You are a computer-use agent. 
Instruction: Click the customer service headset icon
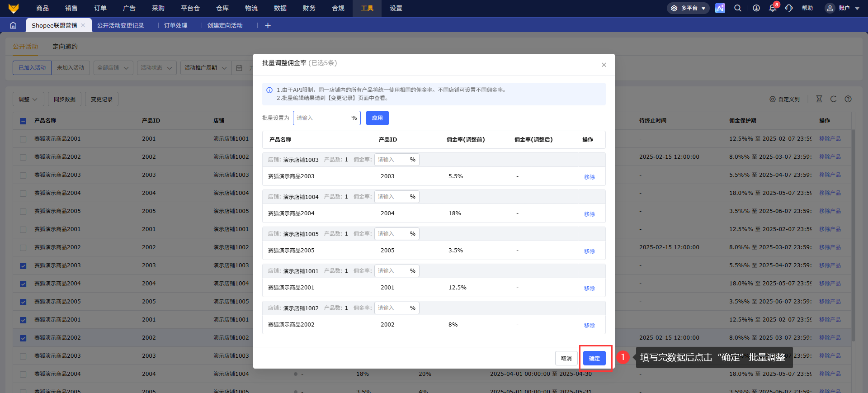[789, 8]
